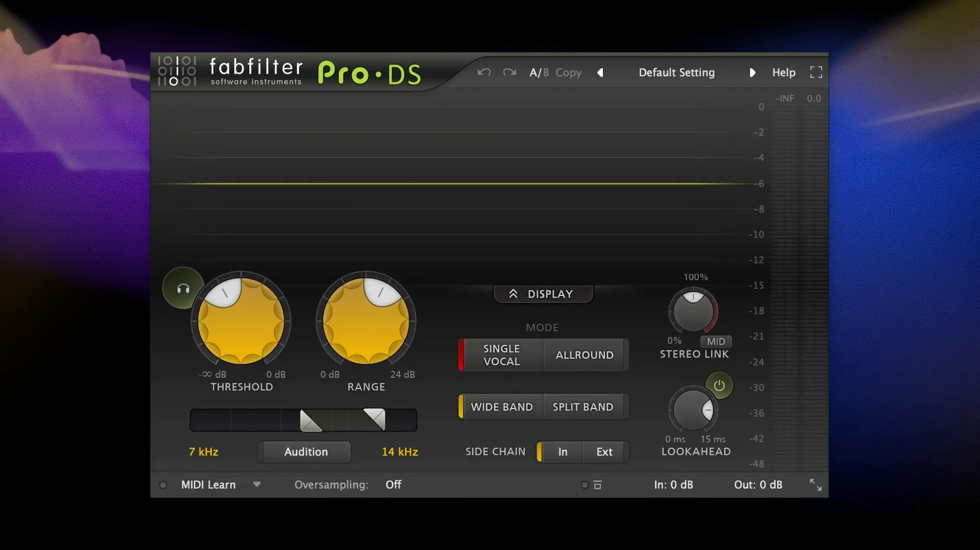Image resolution: width=980 pixels, height=550 pixels.
Task: Click the fabfilter logo icon
Action: (x=177, y=71)
